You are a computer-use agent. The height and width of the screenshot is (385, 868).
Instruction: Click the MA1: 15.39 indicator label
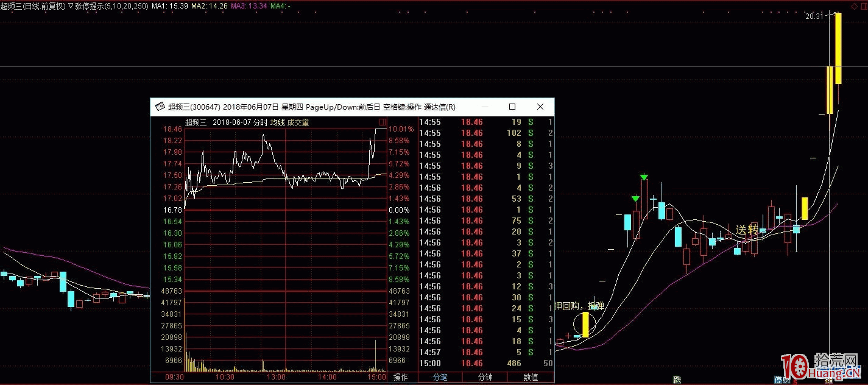pos(170,6)
